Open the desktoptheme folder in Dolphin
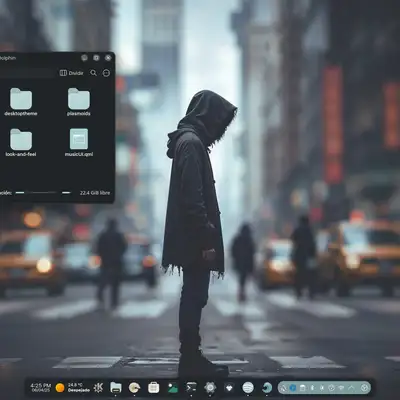This screenshot has width=400, height=400. pyautogui.click(x=21, y=99)
